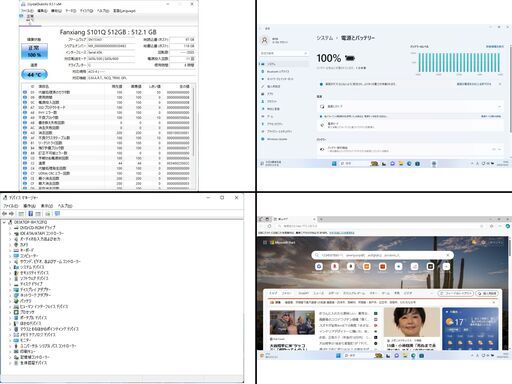This screenshot has height=384, width=512.
Task: Click the Microsoft Start logo in Edge page
Action: (283, 242)
